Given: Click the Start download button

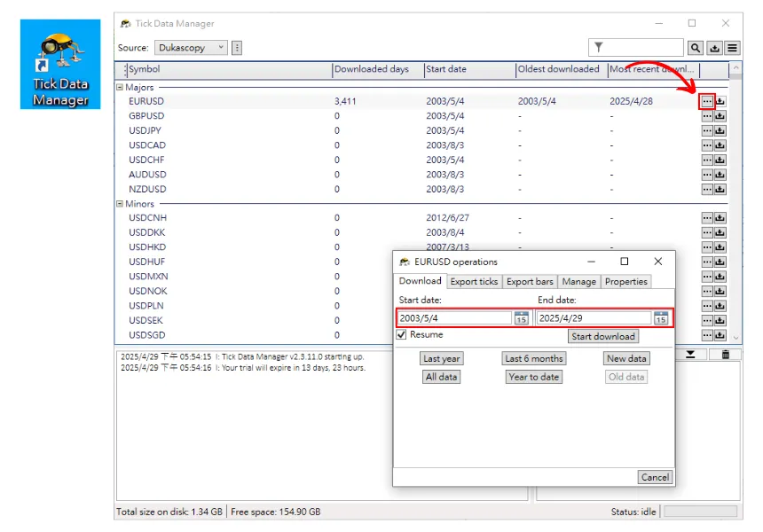Looking at the screenshot, I should coord(603,337).
